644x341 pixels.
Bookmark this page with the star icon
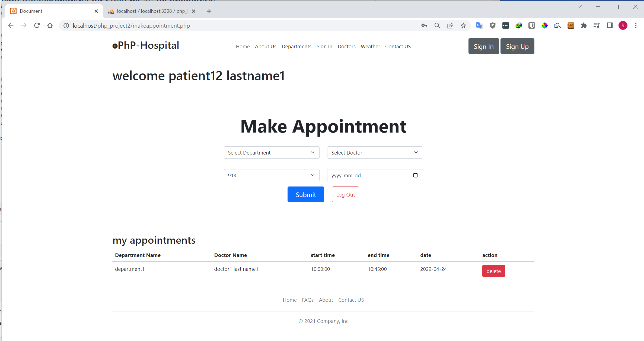[463, 25]
